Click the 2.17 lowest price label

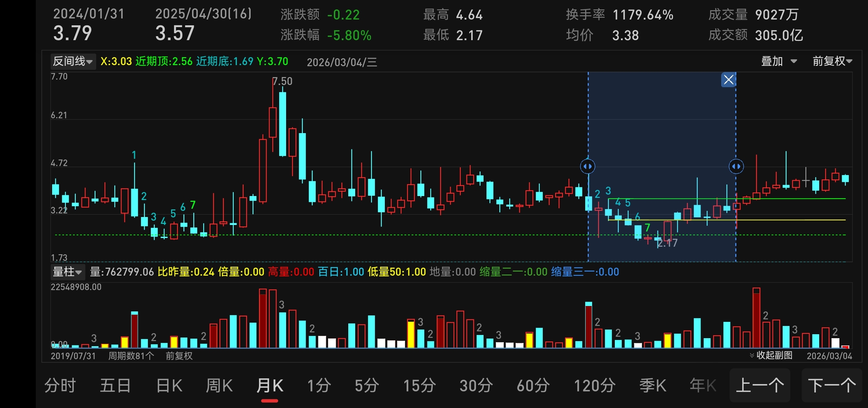pos(667,243)
